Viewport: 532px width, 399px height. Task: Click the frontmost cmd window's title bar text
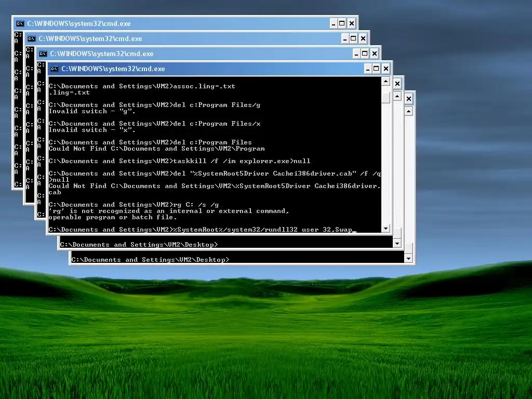113,69
